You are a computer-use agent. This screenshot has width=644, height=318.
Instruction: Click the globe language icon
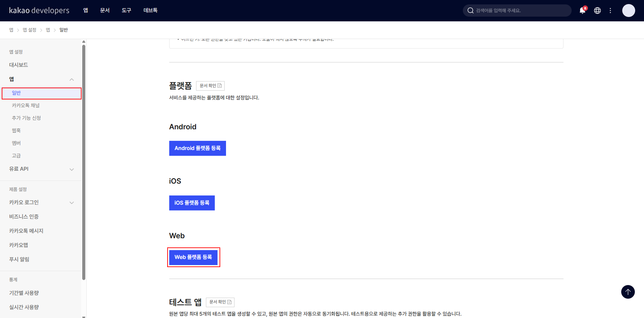point(597,11)
